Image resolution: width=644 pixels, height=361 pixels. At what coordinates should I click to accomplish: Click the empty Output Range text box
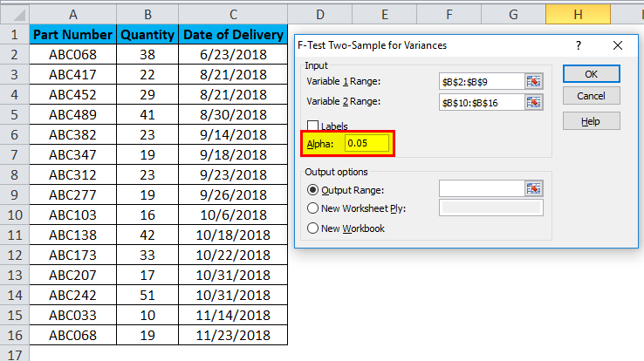click(481, 188)
